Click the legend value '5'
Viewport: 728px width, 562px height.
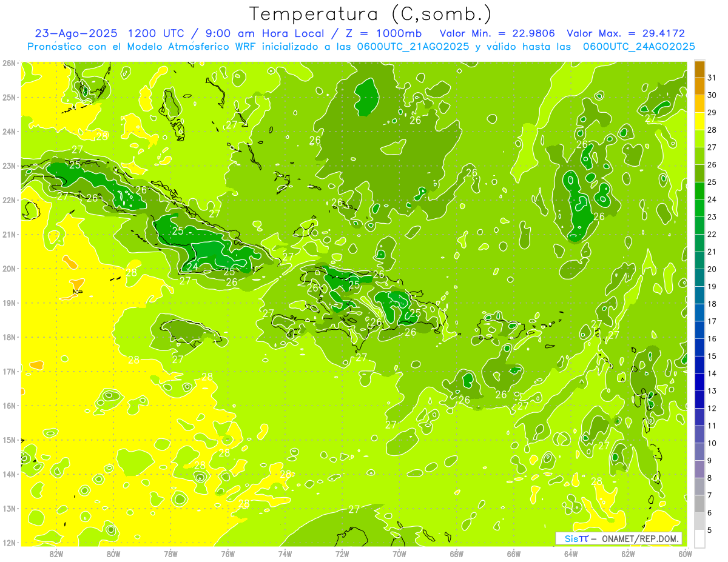tap(710, 530)
